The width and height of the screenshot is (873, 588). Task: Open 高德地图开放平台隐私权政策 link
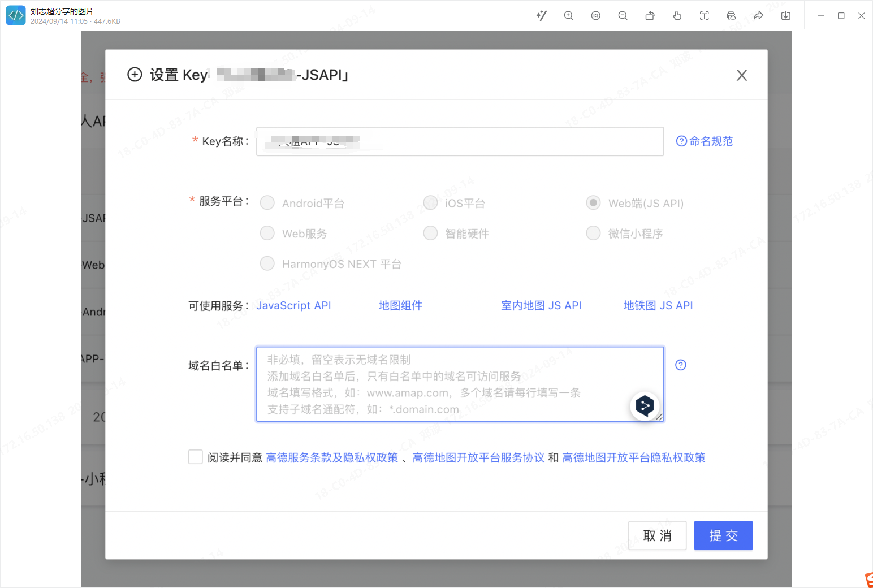click(634, 457)
